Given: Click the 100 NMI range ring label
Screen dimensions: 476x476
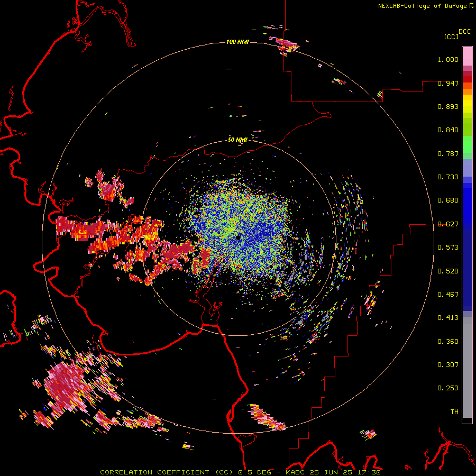Looking at the screenshot, I should pyautogui.click(x=237, y=42).
